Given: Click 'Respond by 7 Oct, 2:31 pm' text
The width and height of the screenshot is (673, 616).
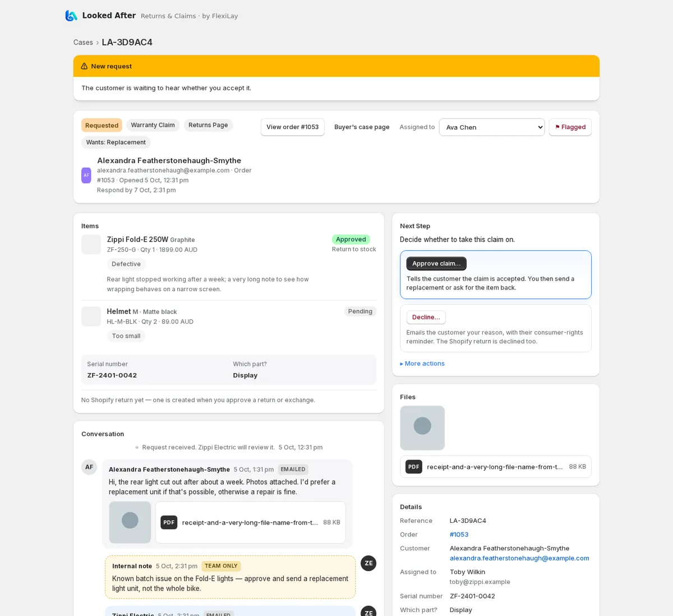Looking at the screenshot, I should 136,190.
